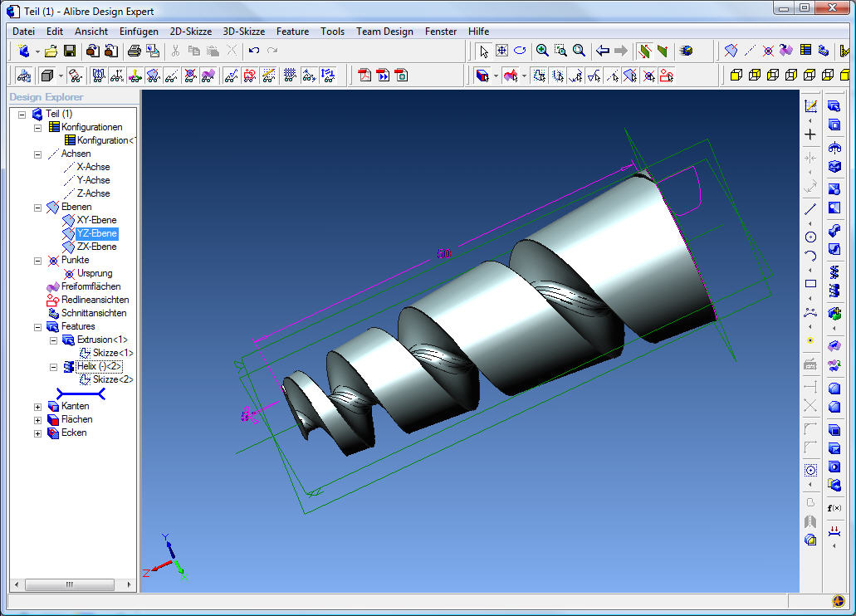Click the helix boss feature icon
The width and height of the screenshot is (856, 616).
click(834, 272)
